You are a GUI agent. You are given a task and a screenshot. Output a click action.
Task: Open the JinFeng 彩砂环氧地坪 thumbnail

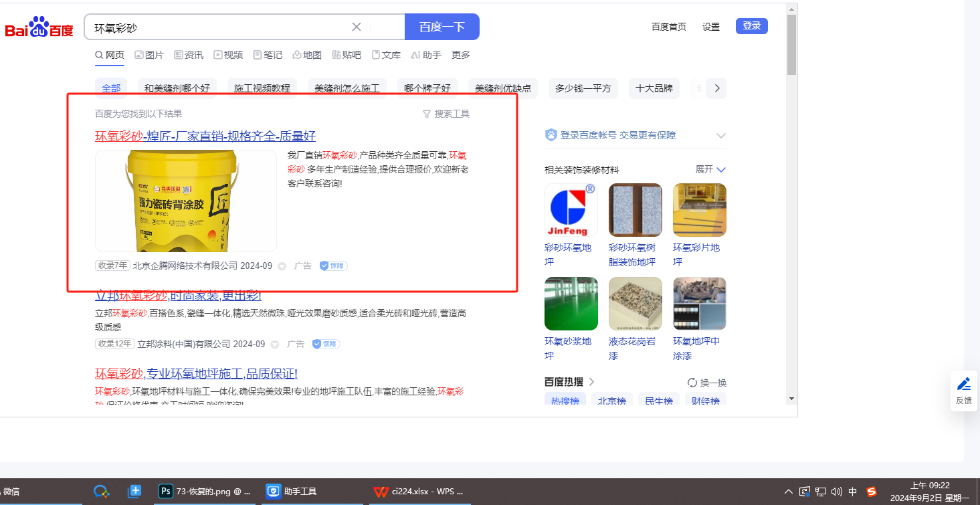[571, 210]
